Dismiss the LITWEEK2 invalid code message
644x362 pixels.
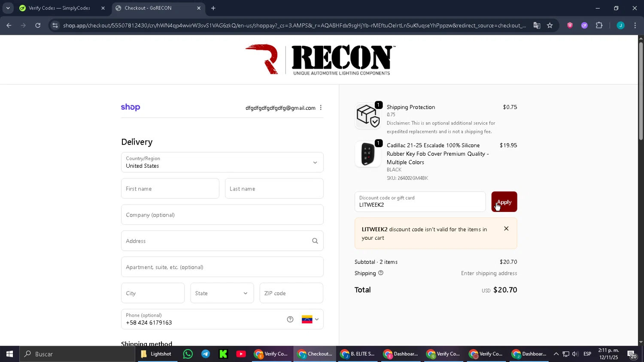pos(506,229)
